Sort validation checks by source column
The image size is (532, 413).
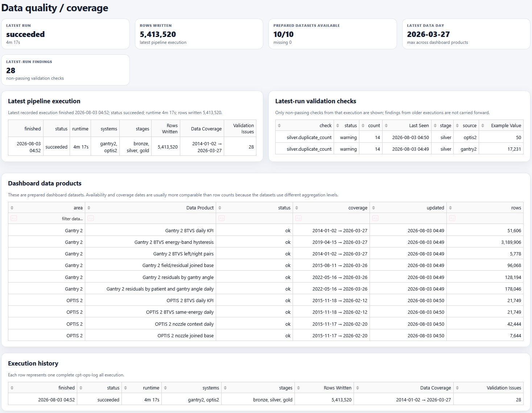click(457, 126)
